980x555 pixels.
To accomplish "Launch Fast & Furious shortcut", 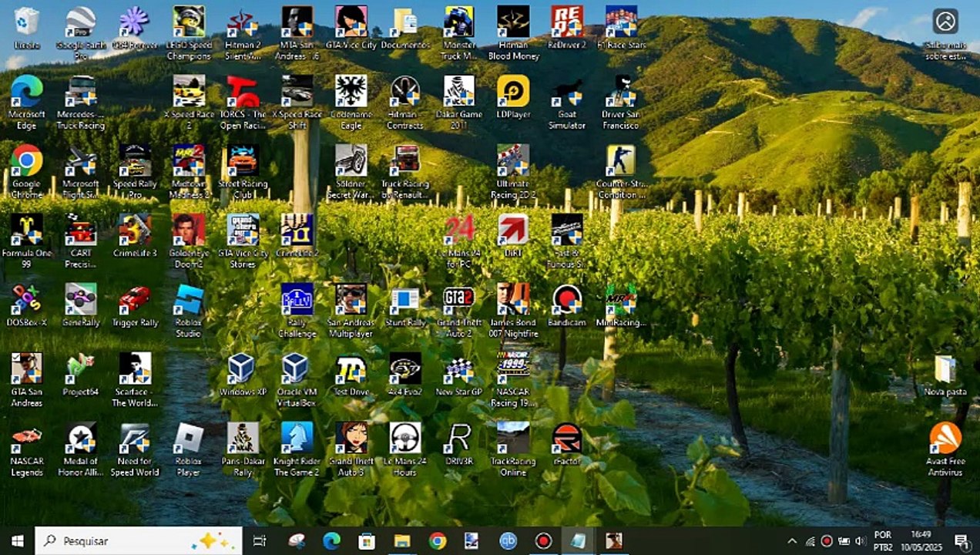I will click(x=566, y=240).
